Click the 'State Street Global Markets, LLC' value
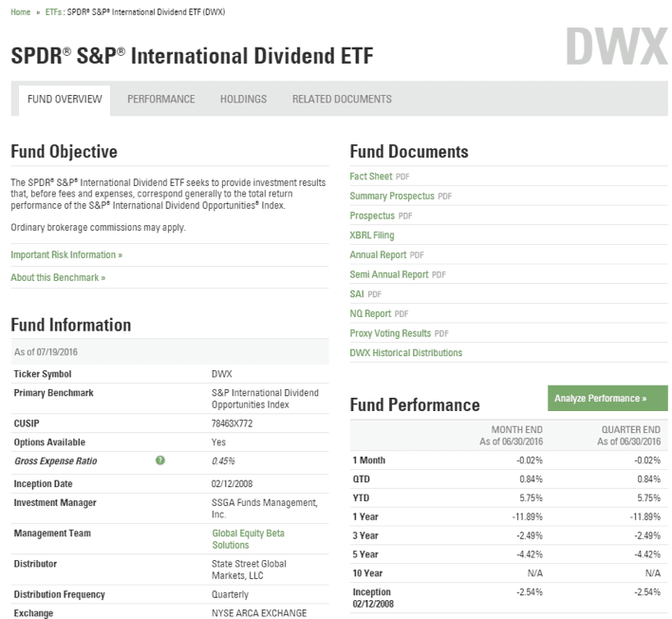Screen dimensions: 672x619 pos(249,570)
